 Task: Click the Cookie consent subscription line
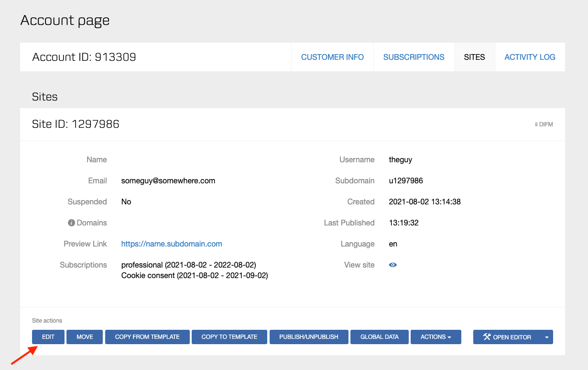coord(195,276)
